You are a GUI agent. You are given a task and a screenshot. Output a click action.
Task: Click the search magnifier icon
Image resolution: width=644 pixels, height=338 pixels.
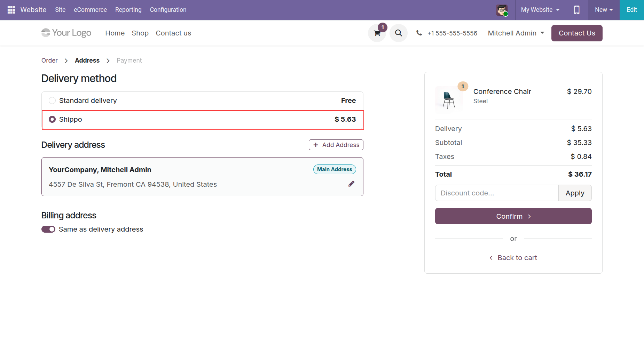398,33
